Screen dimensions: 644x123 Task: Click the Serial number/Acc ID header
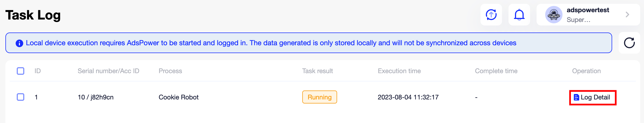click(x=109, y=71)
